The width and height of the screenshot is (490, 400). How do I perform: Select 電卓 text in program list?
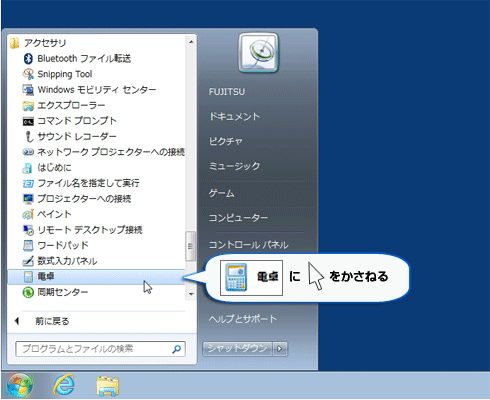click(x=46, y=277)
